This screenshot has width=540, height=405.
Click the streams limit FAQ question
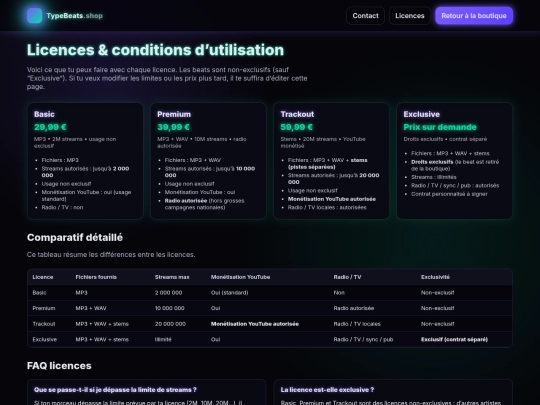tap(115, 390)
